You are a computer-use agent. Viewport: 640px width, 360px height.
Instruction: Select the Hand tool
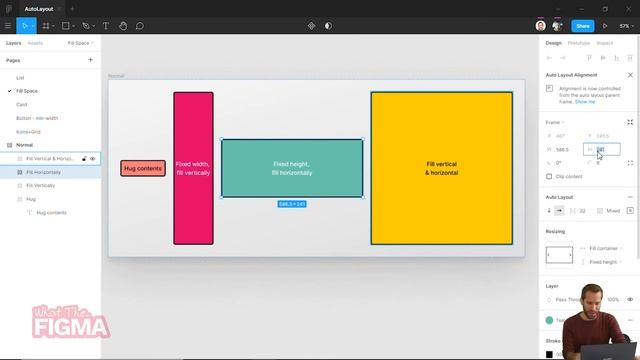click(123, 26)
